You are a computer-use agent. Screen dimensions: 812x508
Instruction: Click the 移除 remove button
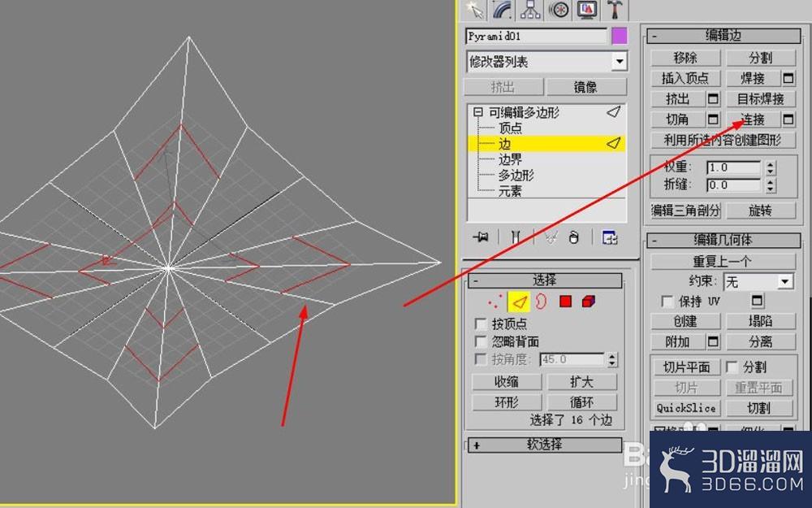tap(685, 58)
